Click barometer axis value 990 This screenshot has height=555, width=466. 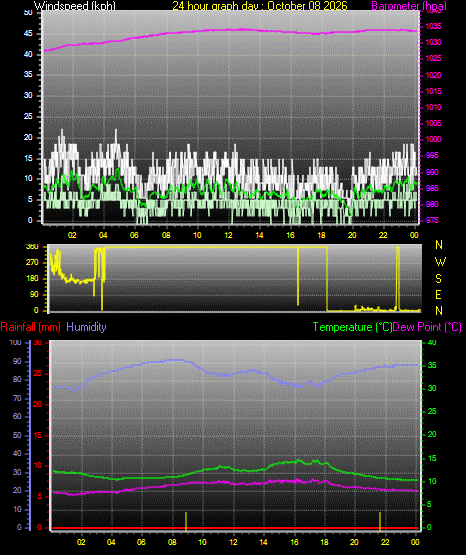point(432,172)
